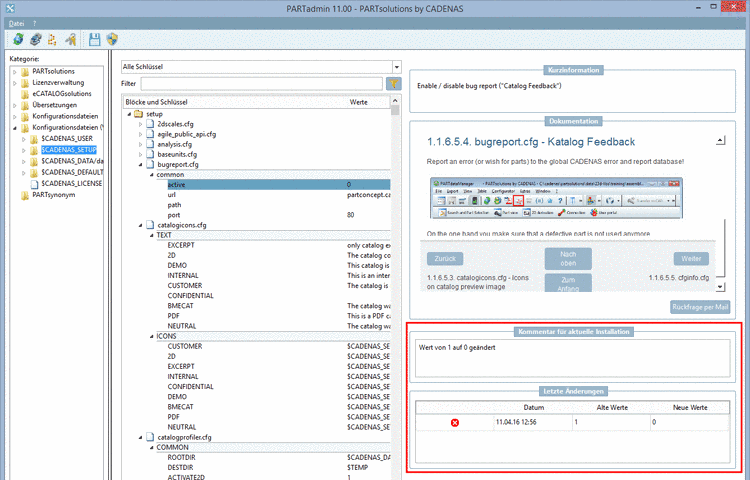Click the 'Blöcke und Schlüssel' column header
Viewport: 750px width, 480px height.
[234, 102]
